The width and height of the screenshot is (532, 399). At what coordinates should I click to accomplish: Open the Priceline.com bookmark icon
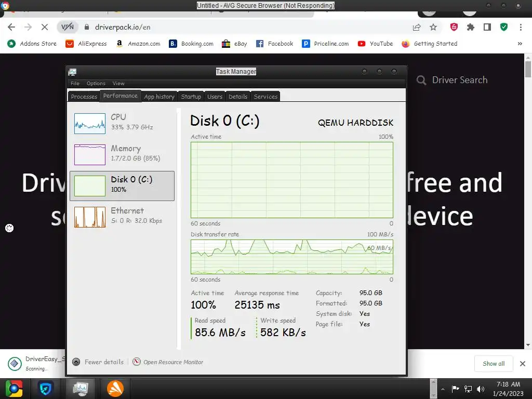[305, 44]
